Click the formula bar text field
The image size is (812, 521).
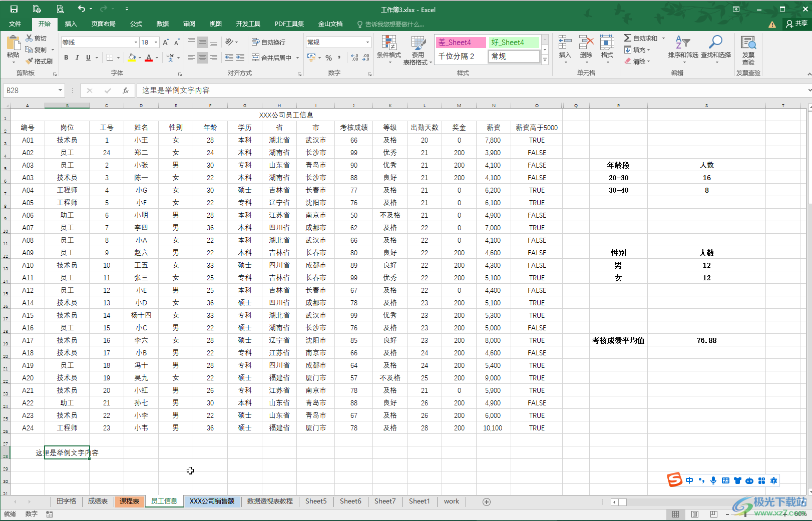(471, 91)
